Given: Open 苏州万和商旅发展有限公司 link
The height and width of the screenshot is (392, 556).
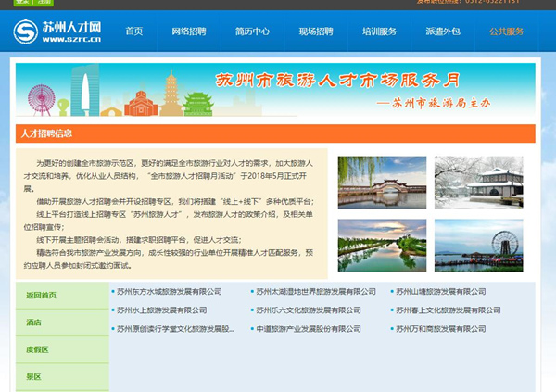Looking at the screenshot, I should click(x=441, y=329).
